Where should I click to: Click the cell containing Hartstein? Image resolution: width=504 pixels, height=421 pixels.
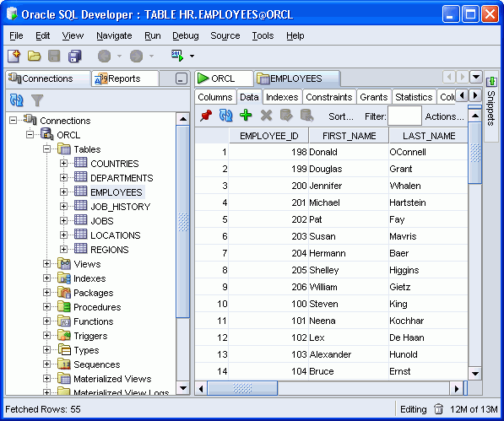coord(428,202)
